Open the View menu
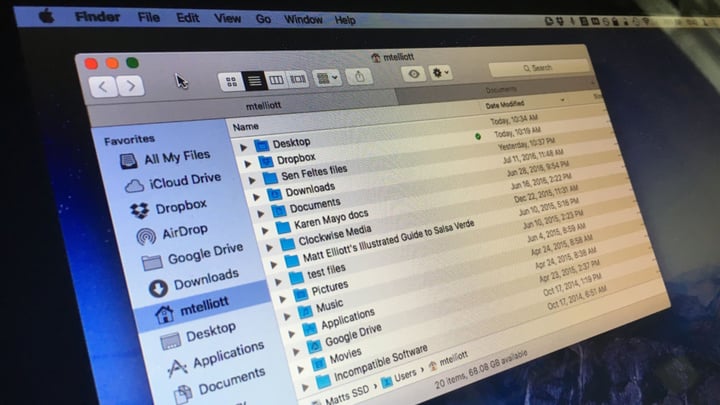Viewport: 720px width, 405px height. tap(227, 18)
